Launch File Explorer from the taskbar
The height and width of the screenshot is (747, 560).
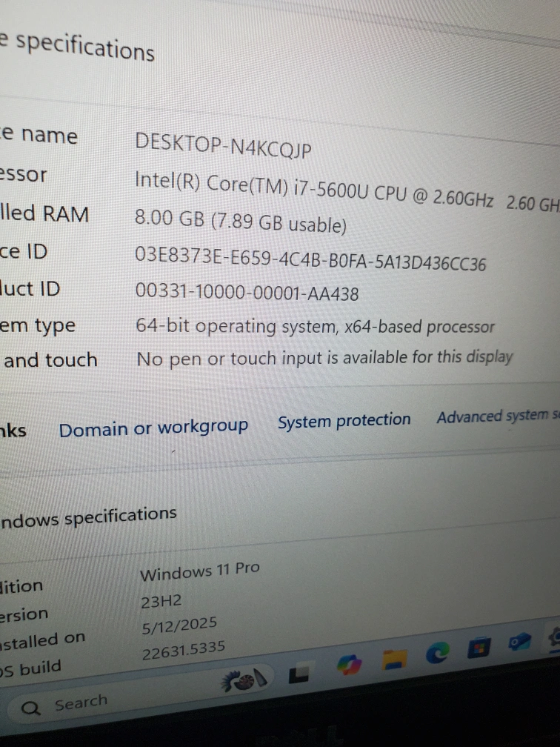393,659
